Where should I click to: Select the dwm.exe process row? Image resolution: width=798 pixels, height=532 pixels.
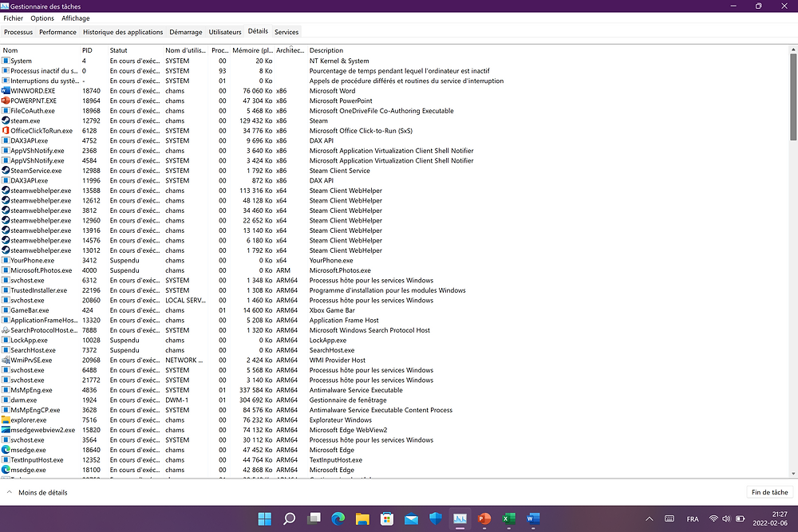tap(394, 400)
